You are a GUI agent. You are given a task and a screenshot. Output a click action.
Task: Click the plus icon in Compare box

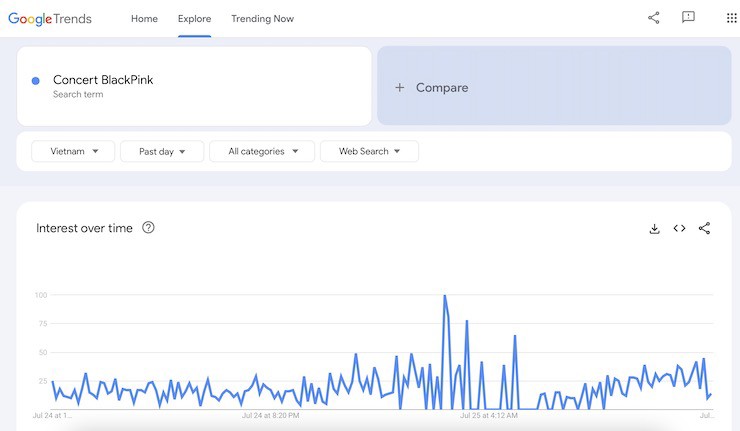click(x=400, y=88)
